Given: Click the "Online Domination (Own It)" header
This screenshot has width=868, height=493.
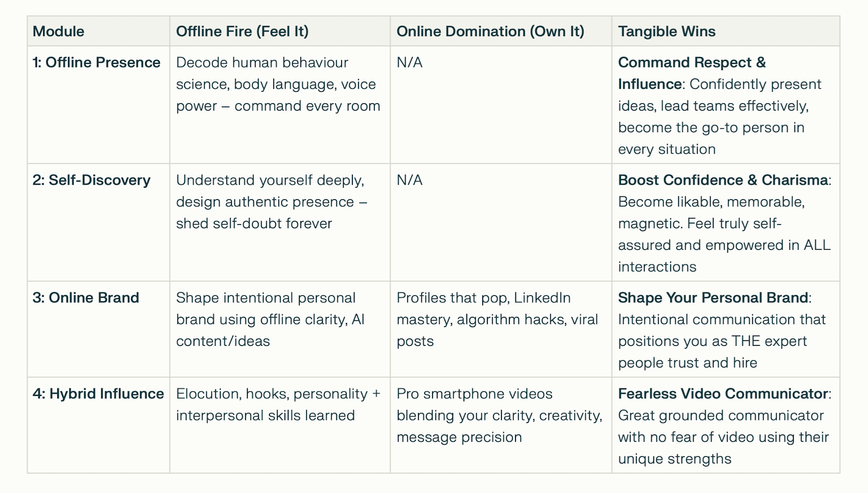Looking at the screenshot, I should tap(490, 31).
